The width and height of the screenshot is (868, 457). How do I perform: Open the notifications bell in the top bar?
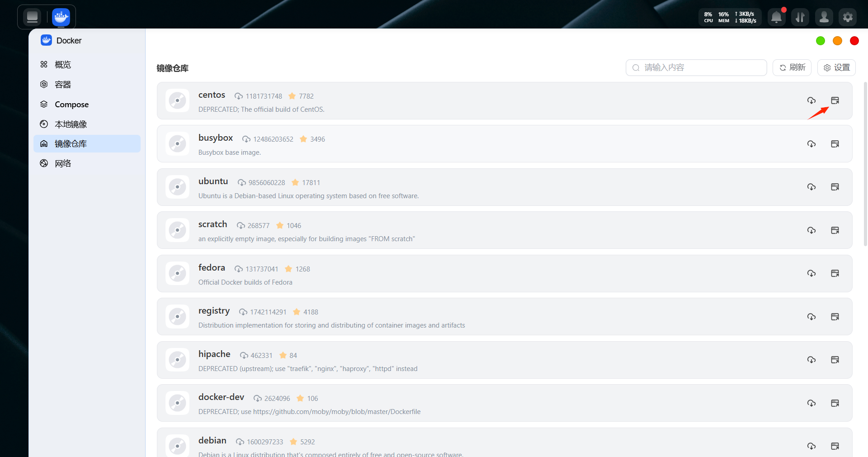click(777, 17)
